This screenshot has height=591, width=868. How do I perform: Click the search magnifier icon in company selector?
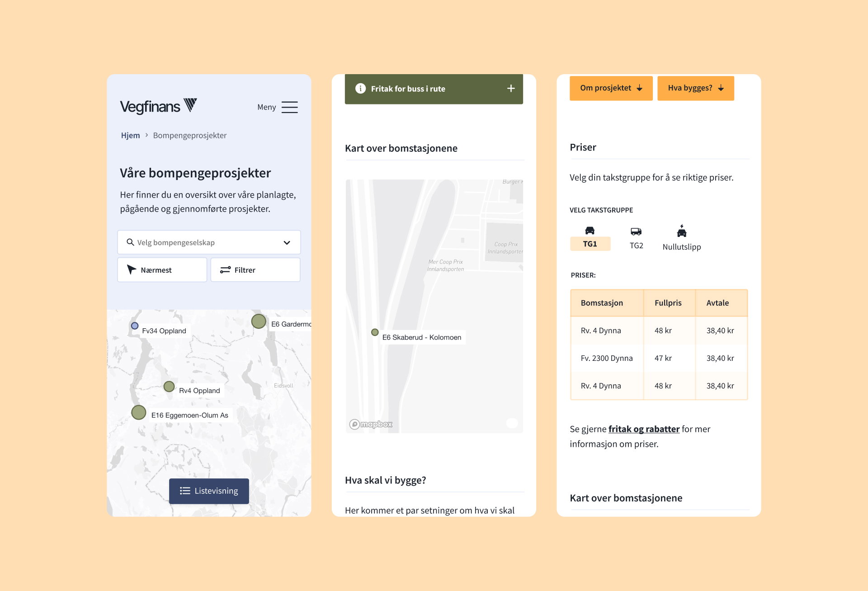[x=130, y=242]
